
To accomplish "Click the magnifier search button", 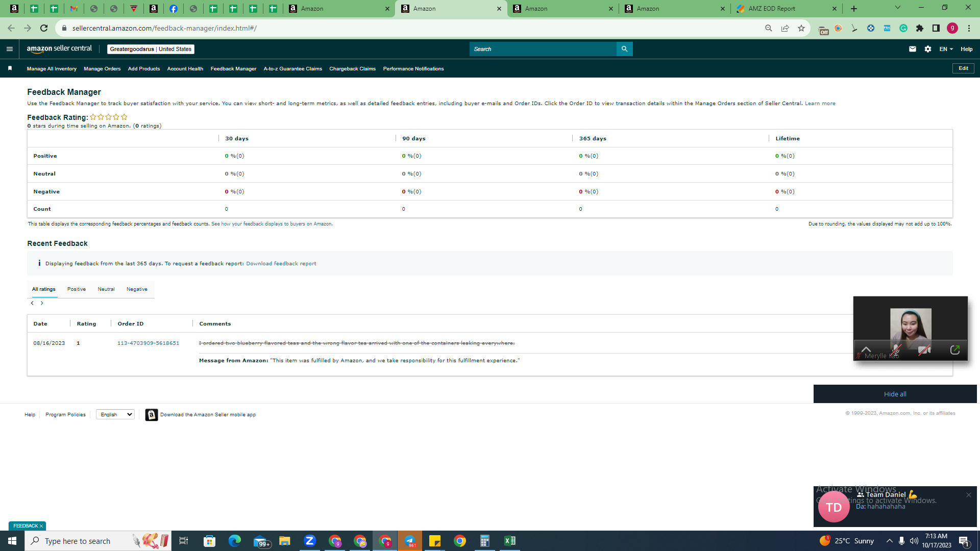I will [624, 49].
